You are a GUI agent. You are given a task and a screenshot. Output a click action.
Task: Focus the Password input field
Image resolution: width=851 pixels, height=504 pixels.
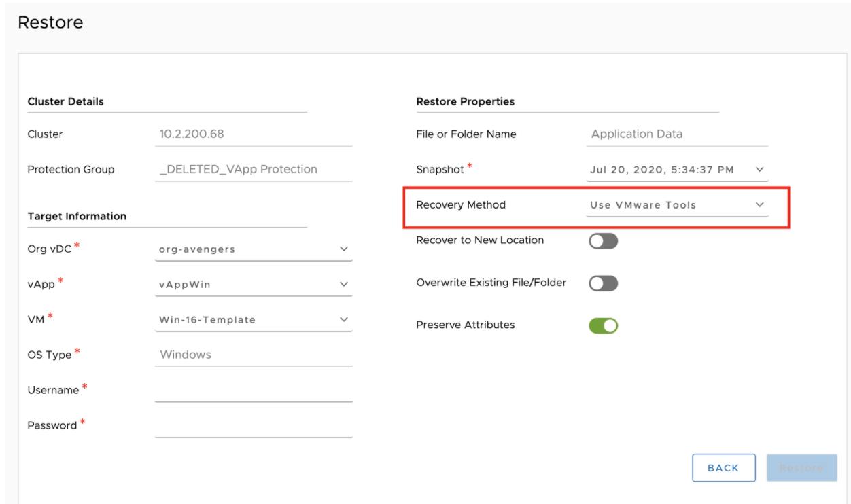(x=253, y=426)
